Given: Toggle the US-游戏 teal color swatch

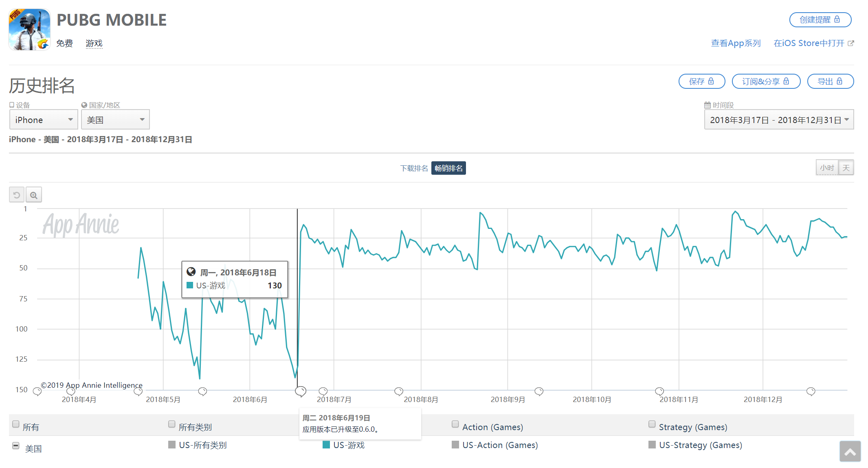Looking at the screenshot, I should (x=326, y=445).
